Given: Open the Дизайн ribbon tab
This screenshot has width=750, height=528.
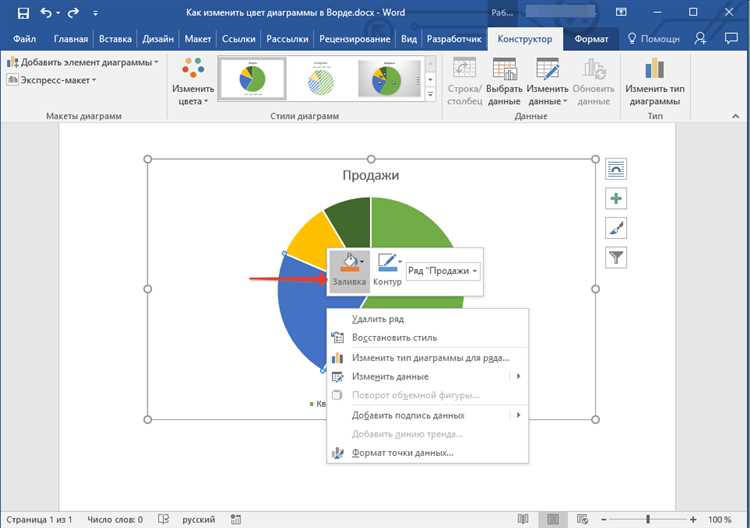Looking at the screenshot, I should (158, 39).
